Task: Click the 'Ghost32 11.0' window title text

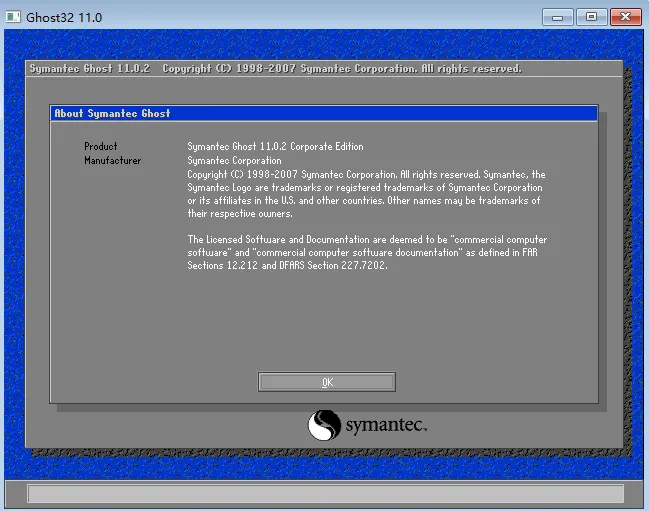Action: 64,17
